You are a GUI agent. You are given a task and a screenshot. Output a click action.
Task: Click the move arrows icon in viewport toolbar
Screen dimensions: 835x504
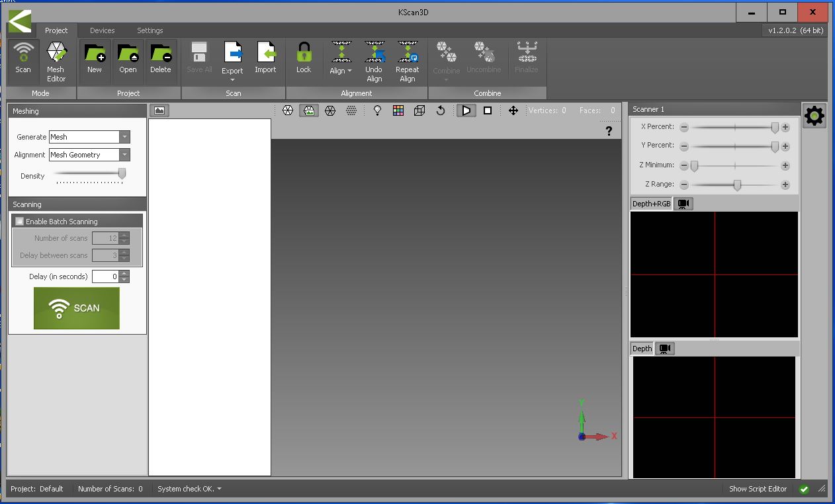click(513, 110)
